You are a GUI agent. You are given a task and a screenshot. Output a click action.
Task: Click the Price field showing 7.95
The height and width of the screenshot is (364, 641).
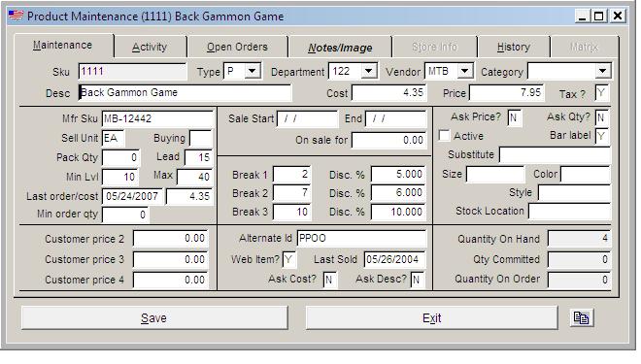coord(507,93)
